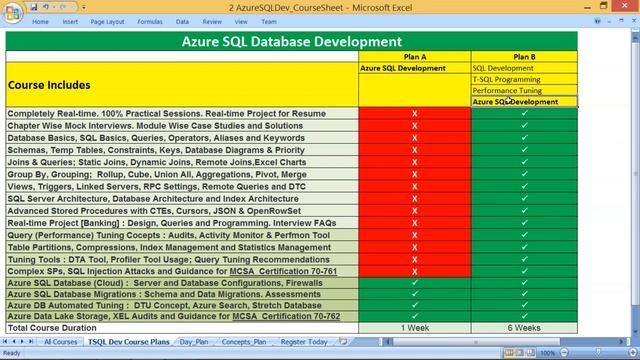The width and height of the screenshot is (640, 360).
Task: Zoom out with the minus button
Action: pyautogui.click(x=564, y=353)
